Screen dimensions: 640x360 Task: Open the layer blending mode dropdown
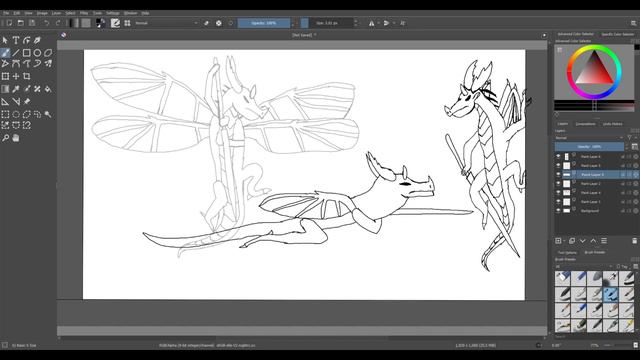(x=589, y=138)
